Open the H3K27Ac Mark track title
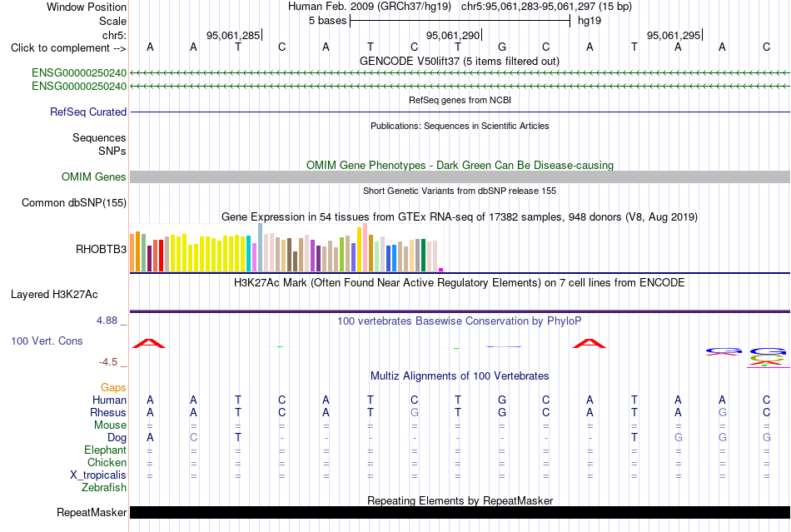This screenshot has height=532, width=791. (459, 282)
